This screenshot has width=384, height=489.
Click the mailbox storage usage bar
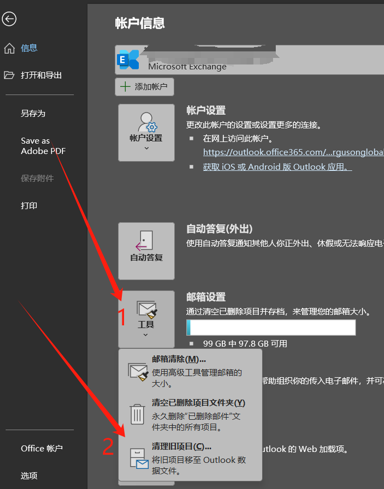[271, 327]
